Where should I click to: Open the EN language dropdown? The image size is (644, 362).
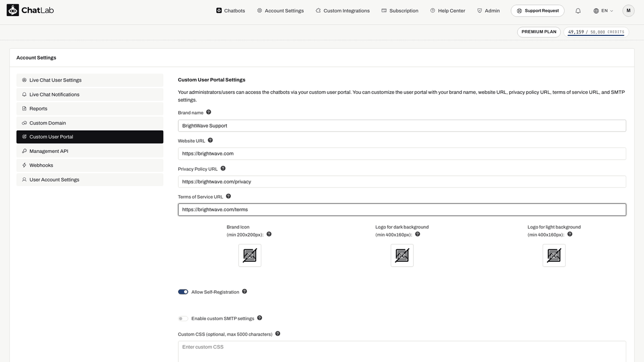603,11
